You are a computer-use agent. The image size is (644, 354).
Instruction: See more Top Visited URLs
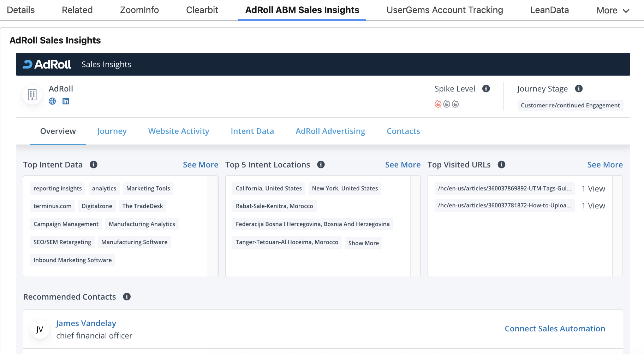pyautogui.click(x=605, y=165)
